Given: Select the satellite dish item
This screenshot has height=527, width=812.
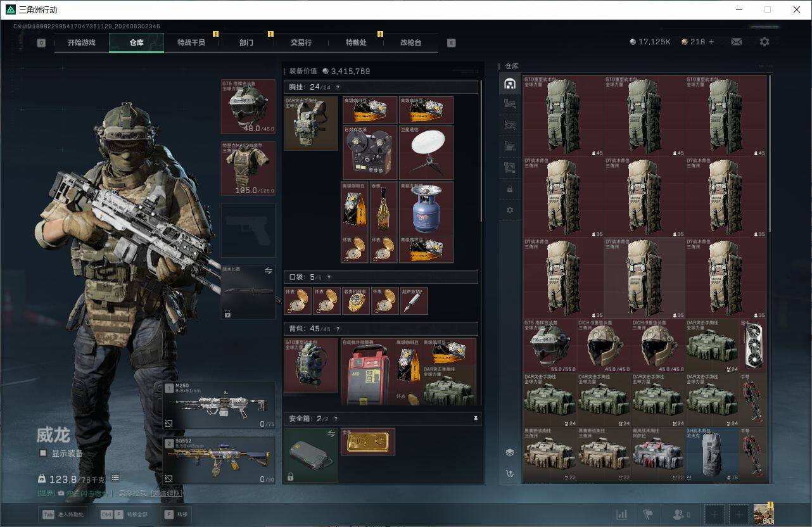Looking at the screenshot, I should [x=426, y=153].
